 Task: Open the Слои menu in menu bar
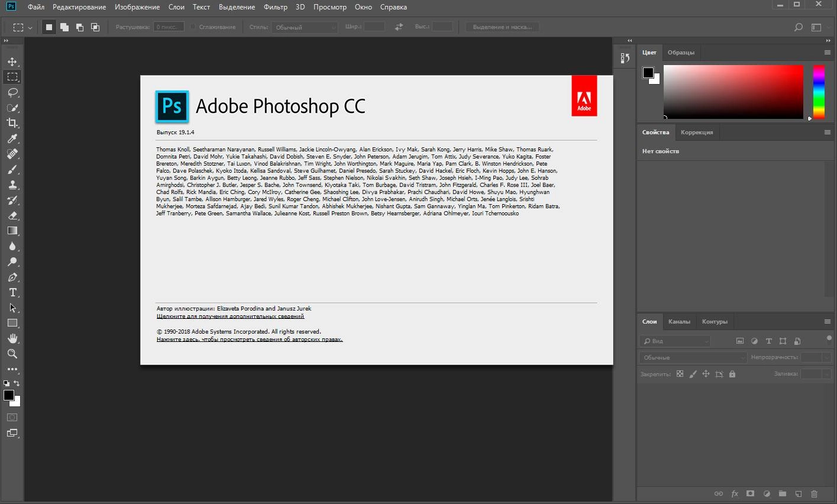point(176,7)
